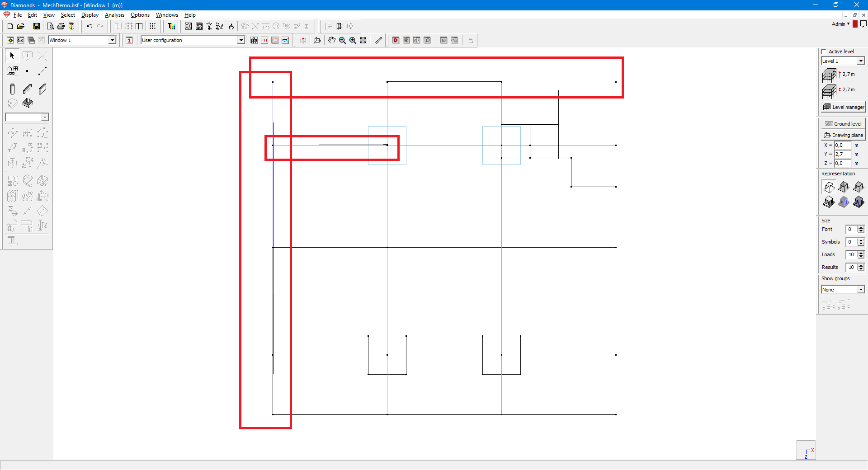The image size is (868, 470).
Task: Click the calculator analysis icon
Action: 199,26
